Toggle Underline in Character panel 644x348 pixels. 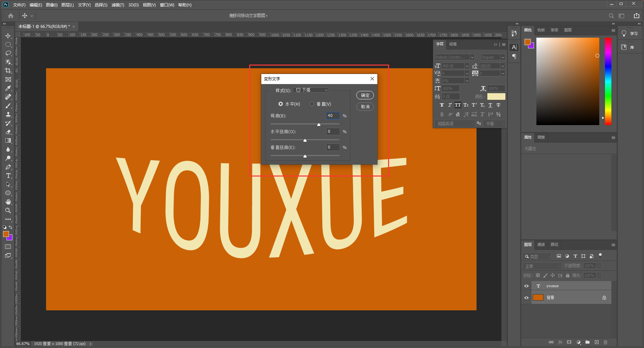coord(490,105)
